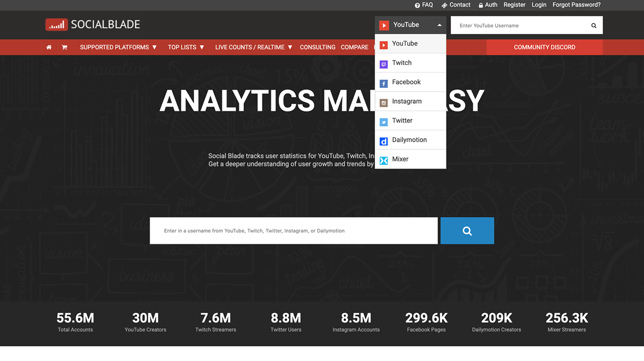This screenshot has height=361, width=644.
Task: Click the Auth lock icon
Action: pos(481,5)
